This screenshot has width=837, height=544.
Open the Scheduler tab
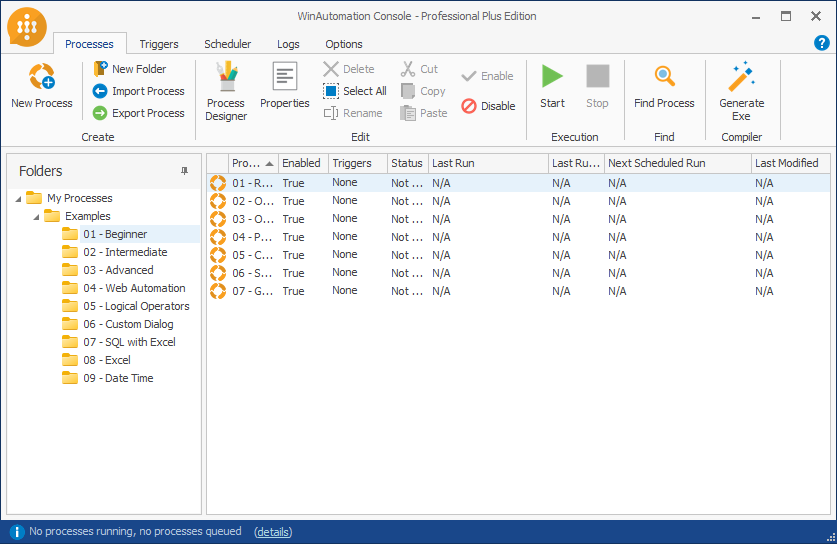pos(227,44)
